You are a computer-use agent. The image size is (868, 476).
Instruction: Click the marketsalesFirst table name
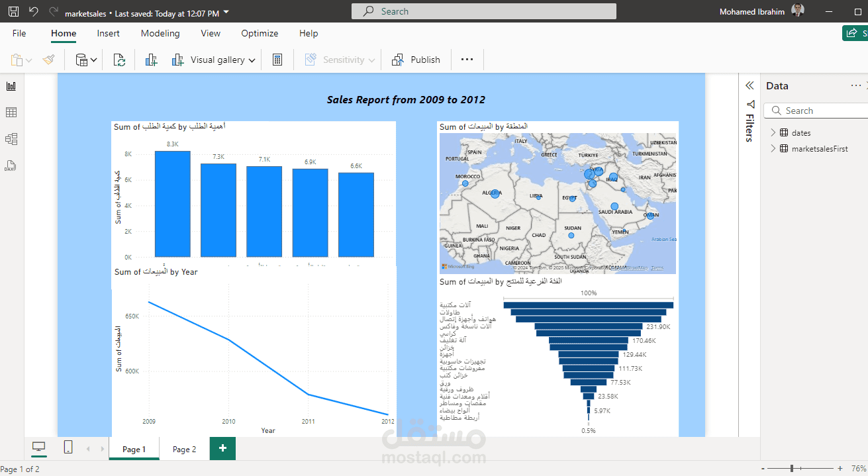click(820, 149)
